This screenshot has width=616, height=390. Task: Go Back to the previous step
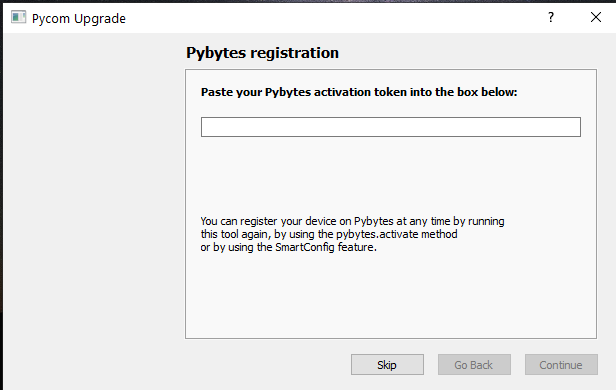click(x=474, y=364)
